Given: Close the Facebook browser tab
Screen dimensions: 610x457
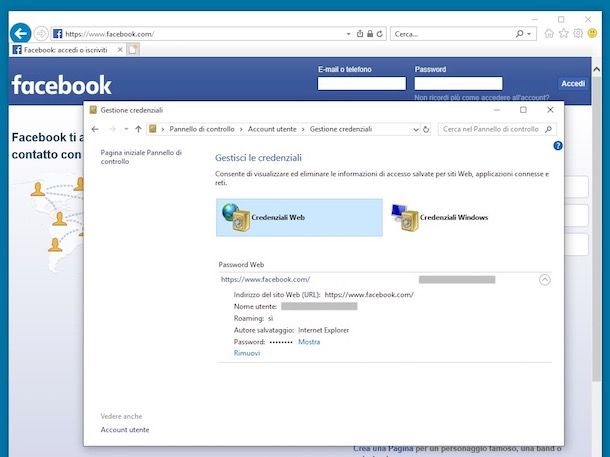Looking at the screenshot, I should 120,50.
